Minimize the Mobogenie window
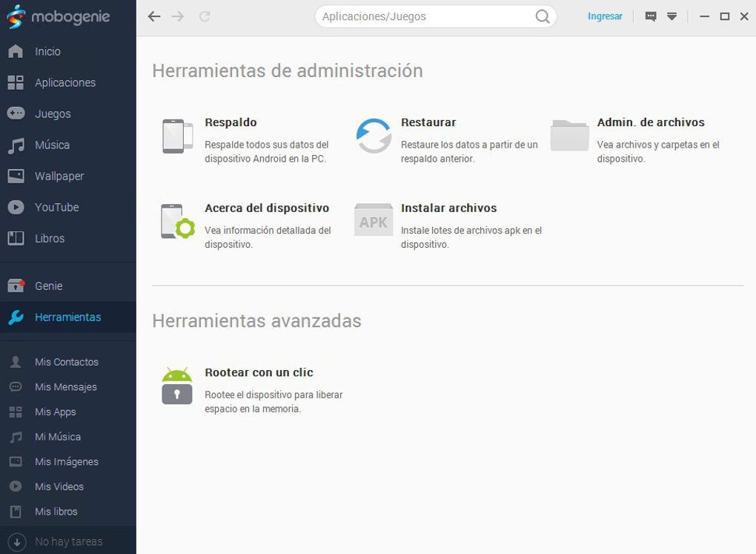Image resolution: width=756 pixels, height=554 pixels. [704, 16]
